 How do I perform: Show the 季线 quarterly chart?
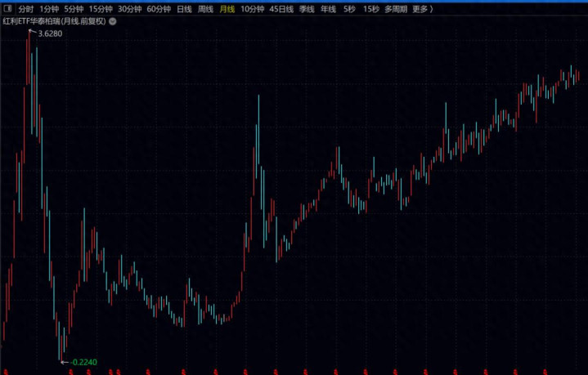(x=307, y=9)
